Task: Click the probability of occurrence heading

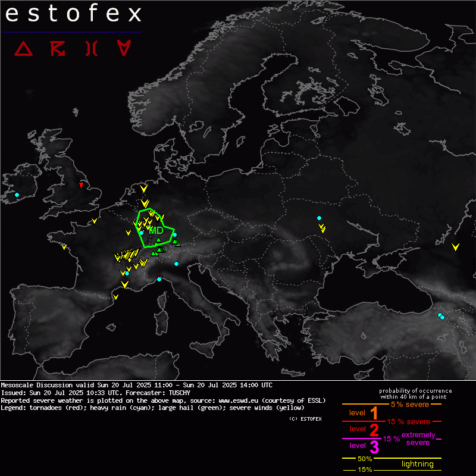Action: (415, 394)
